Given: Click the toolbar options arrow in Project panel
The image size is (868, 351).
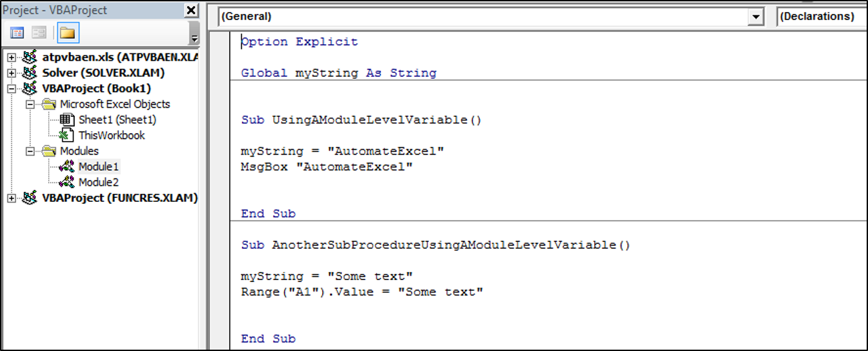Looking at the screenshot, I should tap(194, 39).
